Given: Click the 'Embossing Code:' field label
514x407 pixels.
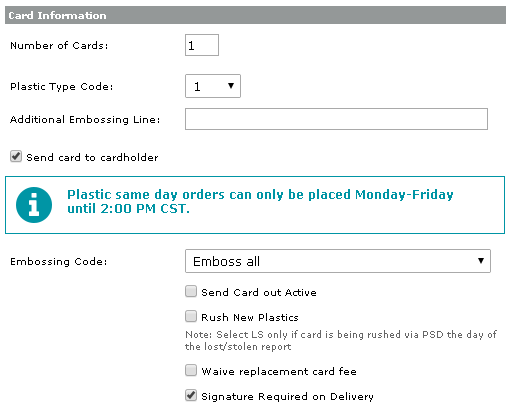Looking at the screenshot, I should coord(59,261).
